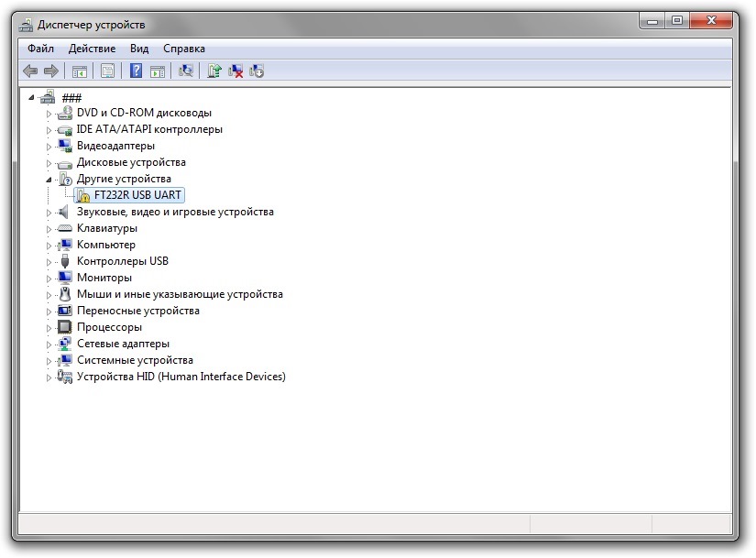The image size is (756, 558).
Task: Click the Мониторы monitor icon
Action: (x=65, y=278)
